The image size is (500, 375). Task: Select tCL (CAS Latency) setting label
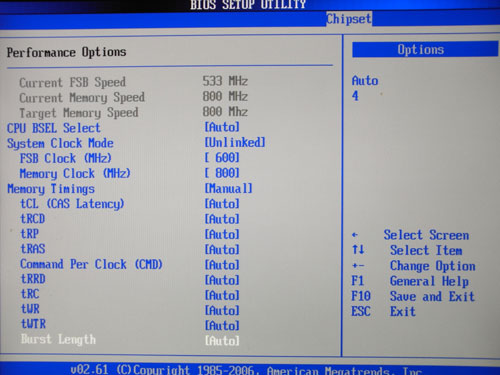(x=72, y=204)
